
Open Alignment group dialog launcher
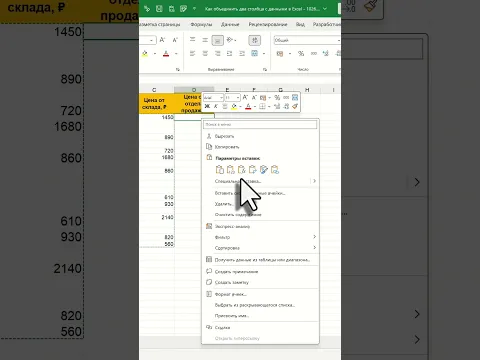pos(265,69)
